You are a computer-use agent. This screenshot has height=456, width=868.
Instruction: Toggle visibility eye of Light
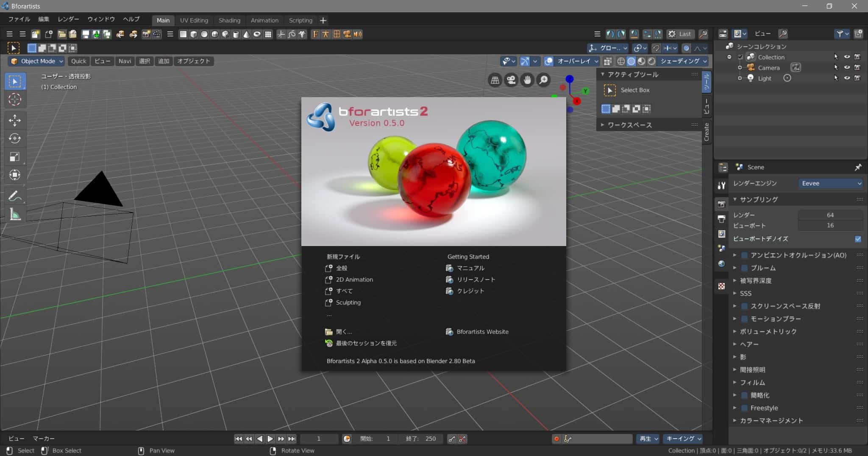pyautogui.click(x=847, y=78)
